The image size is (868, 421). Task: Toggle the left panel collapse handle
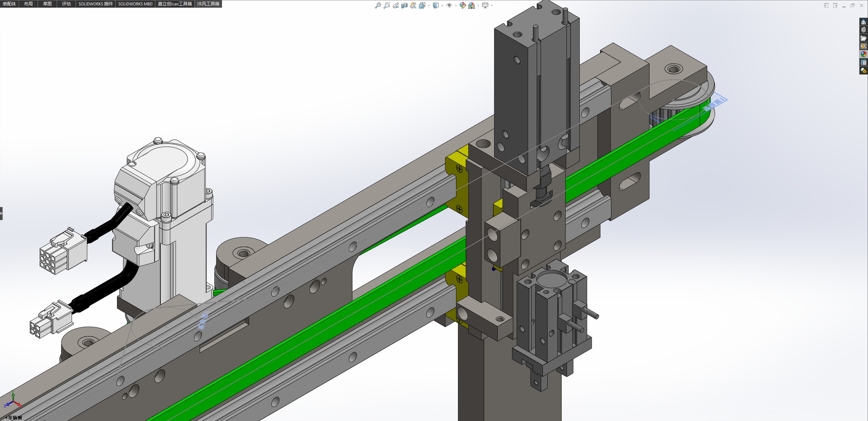coord(1,213)
